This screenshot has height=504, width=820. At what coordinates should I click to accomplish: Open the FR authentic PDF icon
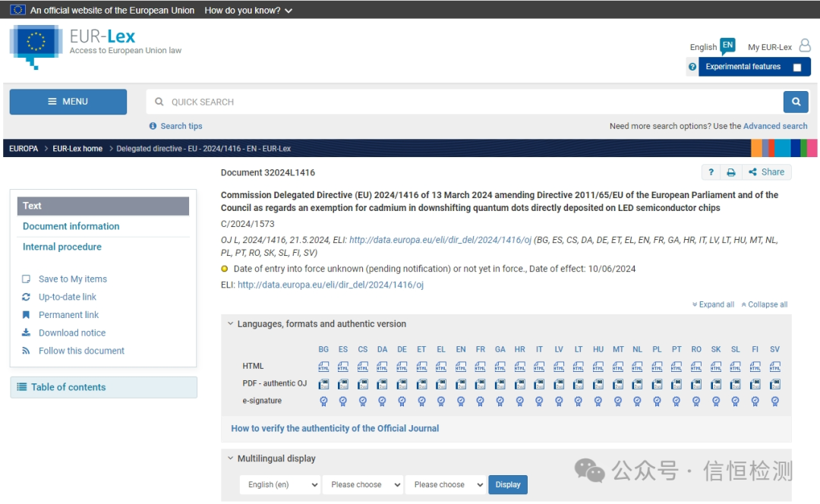pos(481,384)
